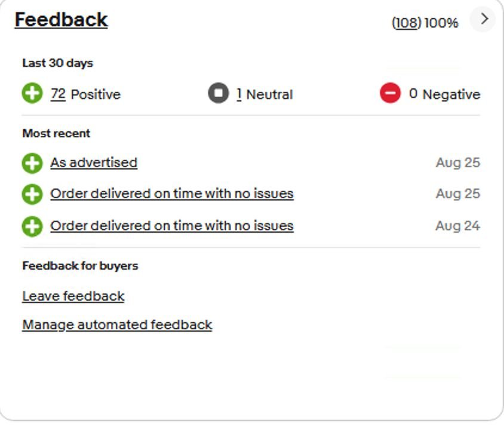504x426 pixels.
Task: Click the 100% feedback percentage
Action: 441,23
